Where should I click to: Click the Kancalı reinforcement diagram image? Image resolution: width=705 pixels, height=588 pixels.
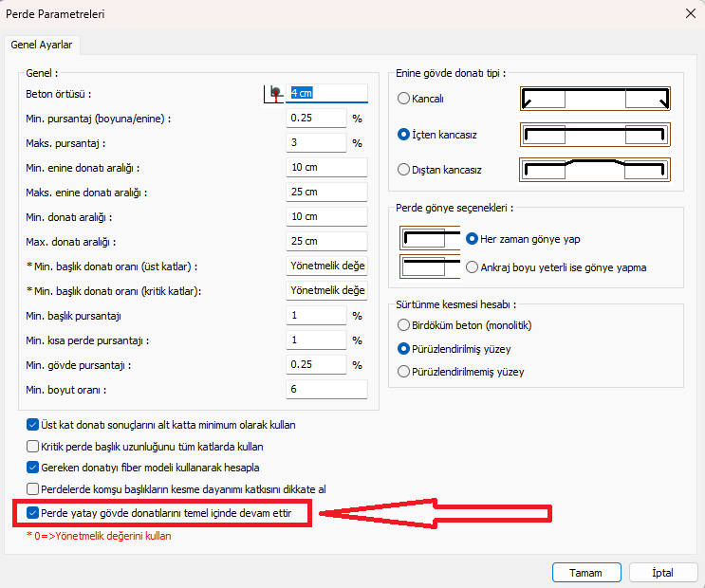(x=594, y=99)
